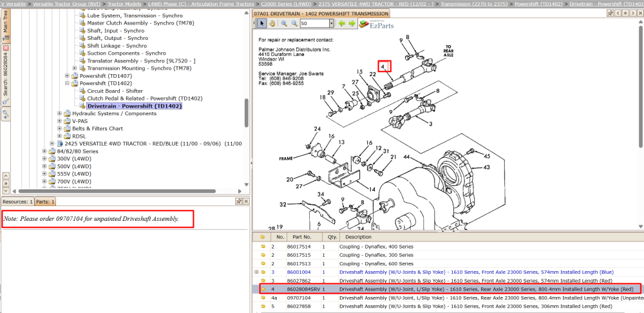Open the diagram panel tab list dropdown

(624, 13)
